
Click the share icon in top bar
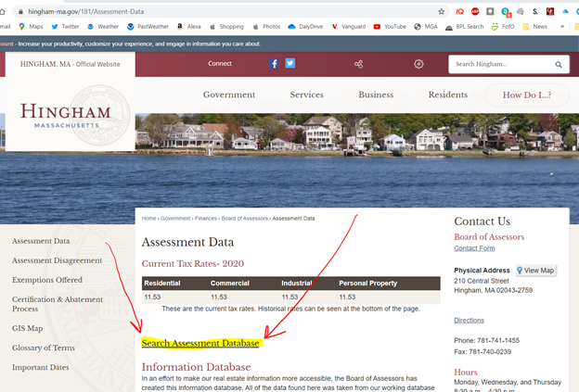tap(358, 65)
